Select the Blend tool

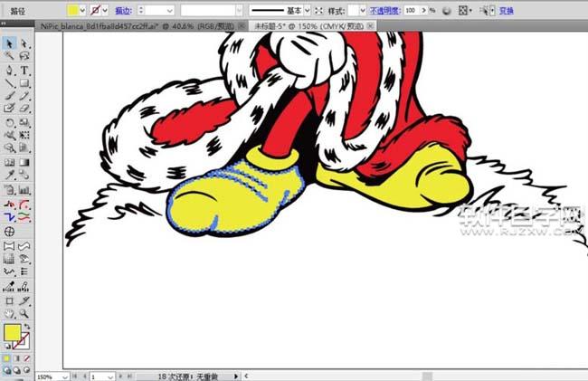tap(24, 175)
